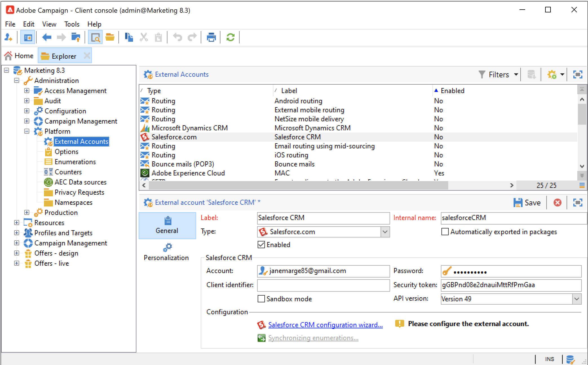Image resolution: width=588 pixels, height=365 pixels.
Task: Check Automatically exported in packages
Action: tap(445, 232)
